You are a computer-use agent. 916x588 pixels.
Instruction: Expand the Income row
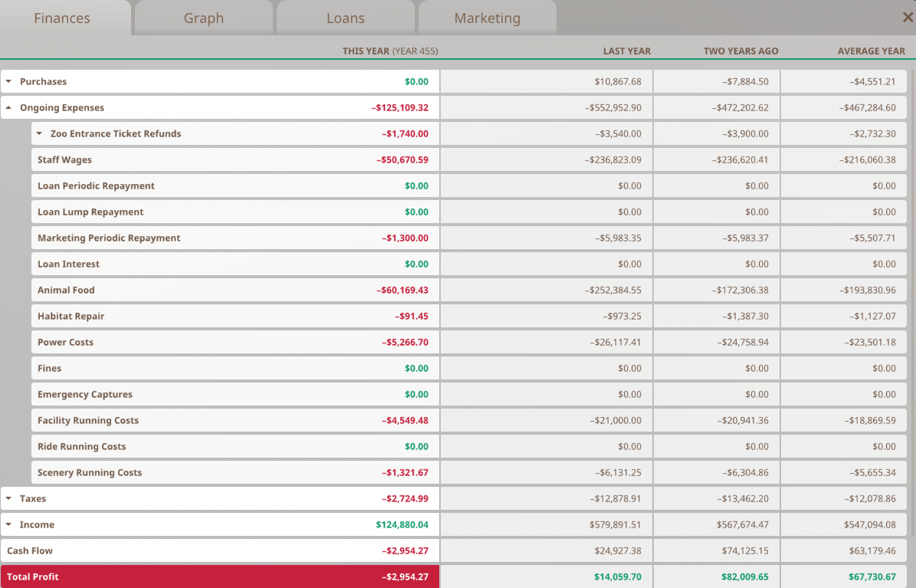point(8,525)
